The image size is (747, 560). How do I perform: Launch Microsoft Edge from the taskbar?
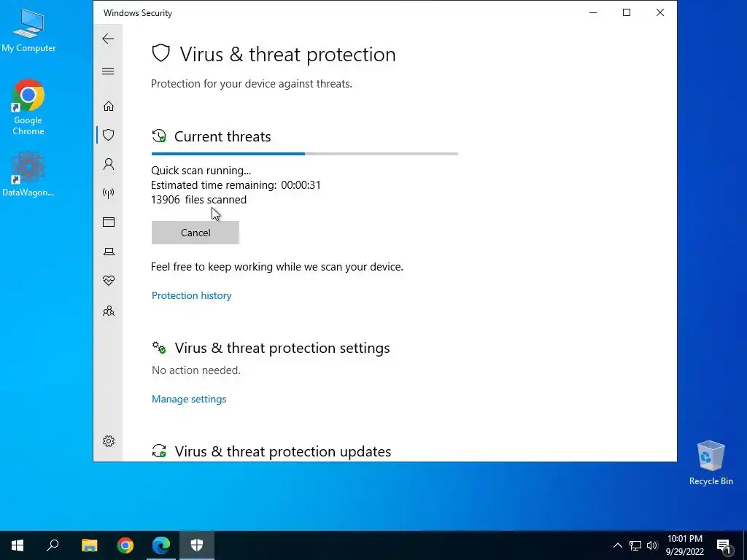click(x=161, y=545)
